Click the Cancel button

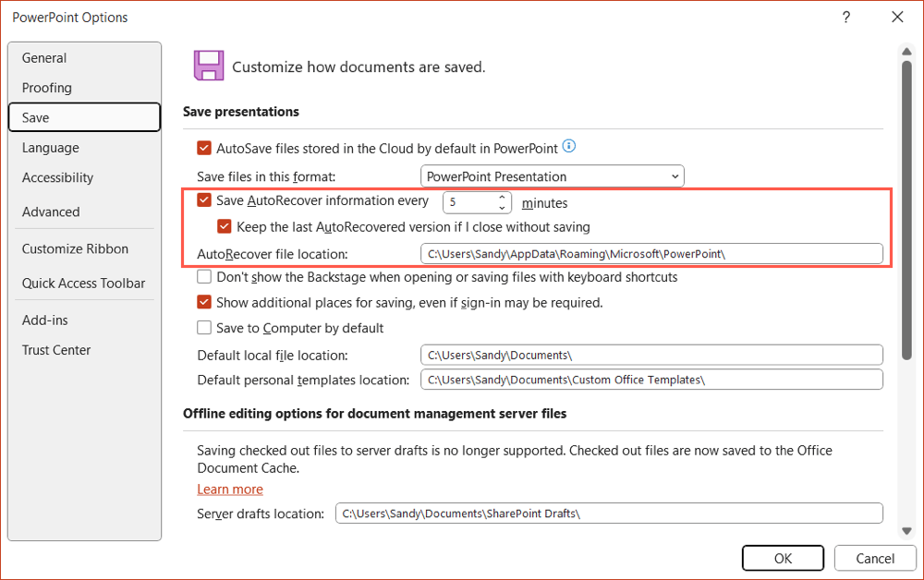point(874,558)
